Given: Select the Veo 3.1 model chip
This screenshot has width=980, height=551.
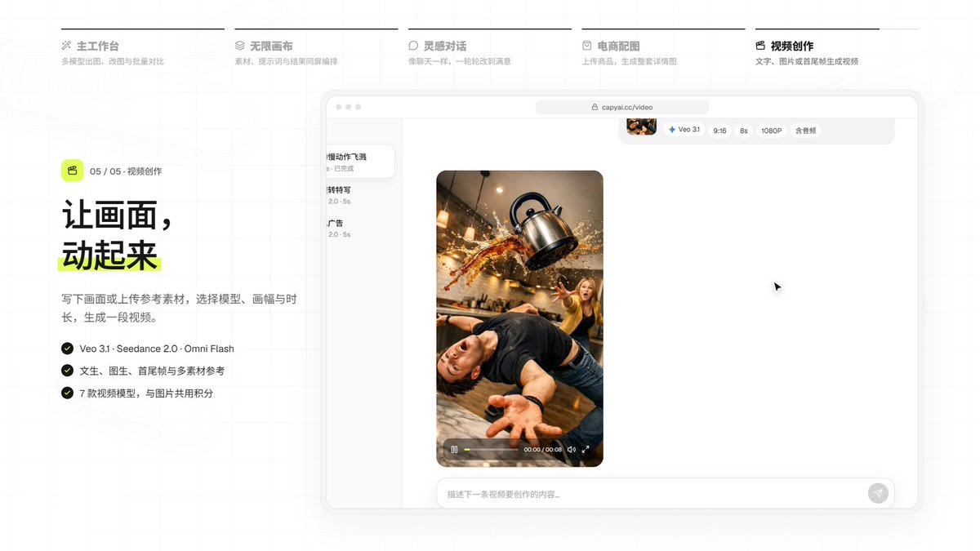Looking at the screenshot, I should pyautogui.click(x=684, y=130).
